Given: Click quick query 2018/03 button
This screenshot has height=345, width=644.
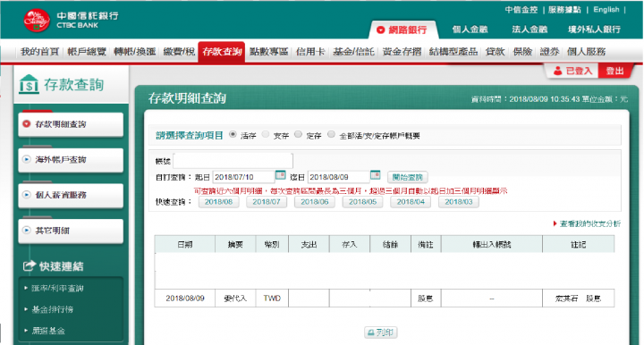Looking at the screenshot, I should pos(459,202).
